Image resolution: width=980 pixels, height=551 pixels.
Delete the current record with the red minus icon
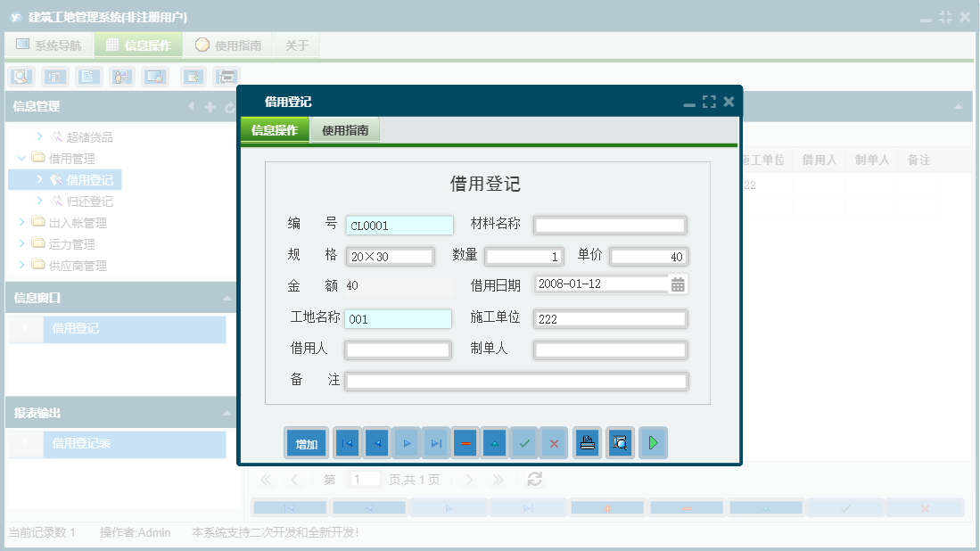pyautogui.click(x=465, y=442)
